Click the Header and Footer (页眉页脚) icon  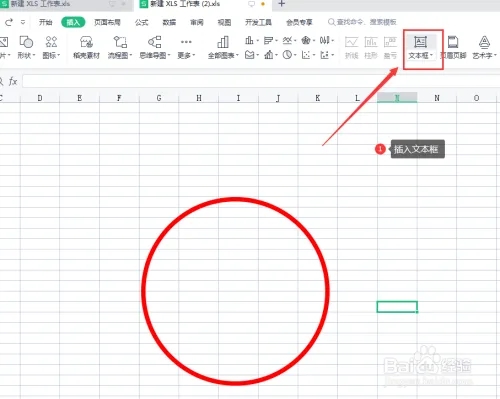[453, 48]
